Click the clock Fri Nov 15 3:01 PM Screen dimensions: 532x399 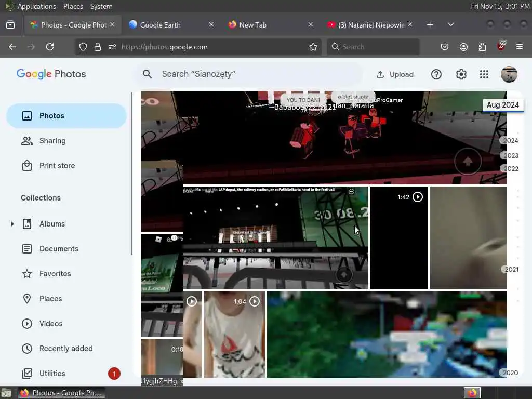tap(500, 6)
